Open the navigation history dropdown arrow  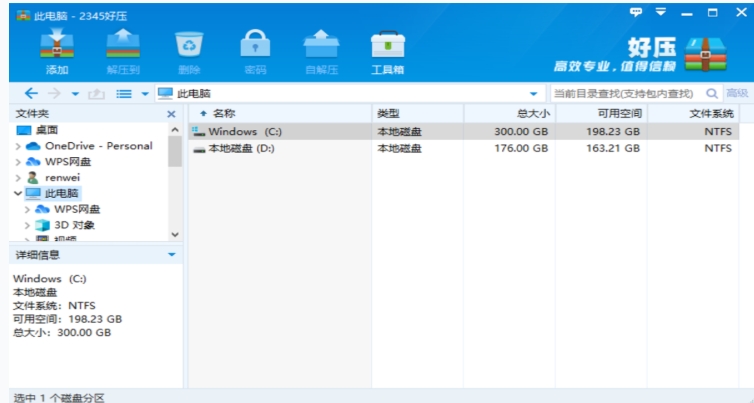75,94
